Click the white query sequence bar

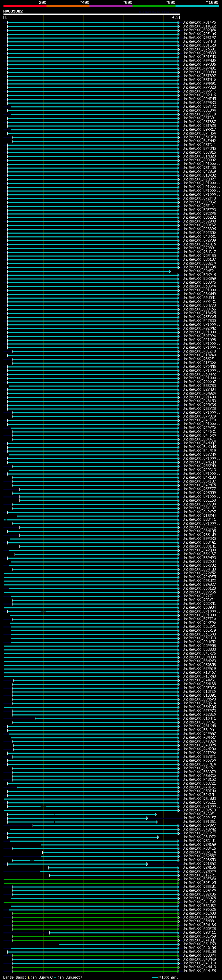click(92, 15)
